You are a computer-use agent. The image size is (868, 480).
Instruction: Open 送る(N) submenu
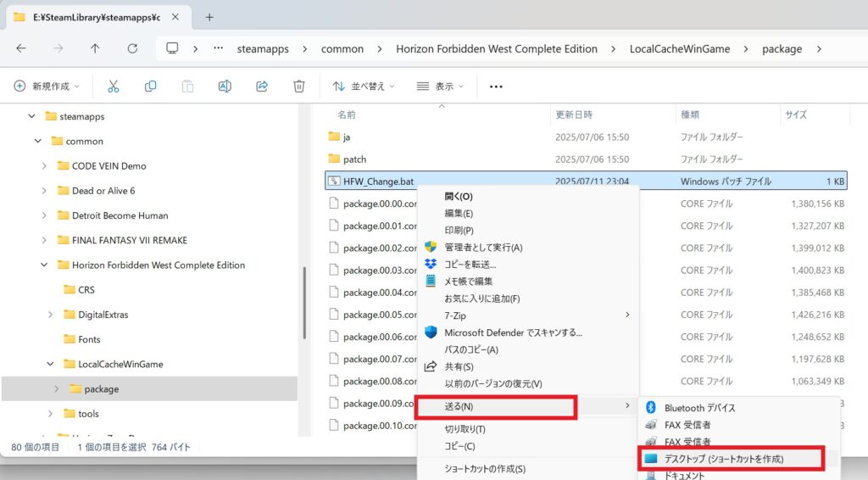click(528, 406)
